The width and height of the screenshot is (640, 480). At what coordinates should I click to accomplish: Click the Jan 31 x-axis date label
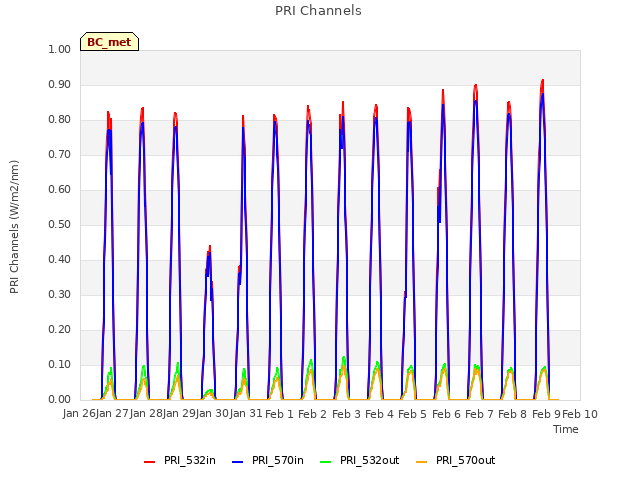246,414
